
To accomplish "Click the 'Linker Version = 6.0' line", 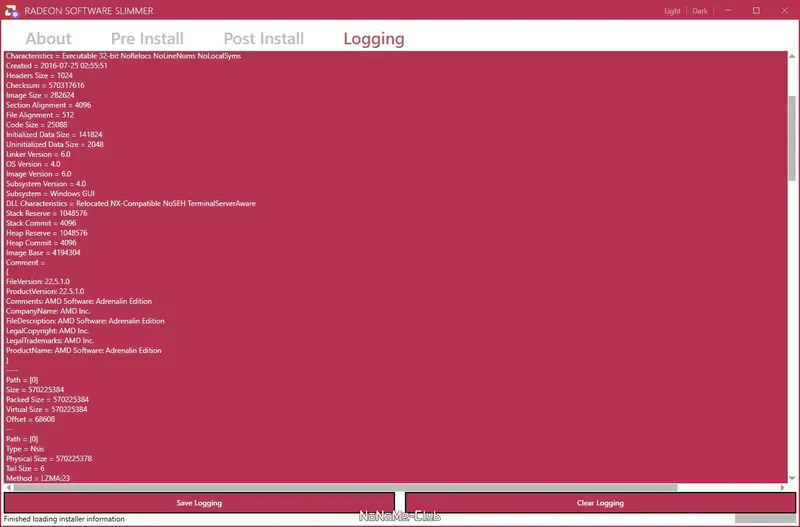I will (38, 154).
